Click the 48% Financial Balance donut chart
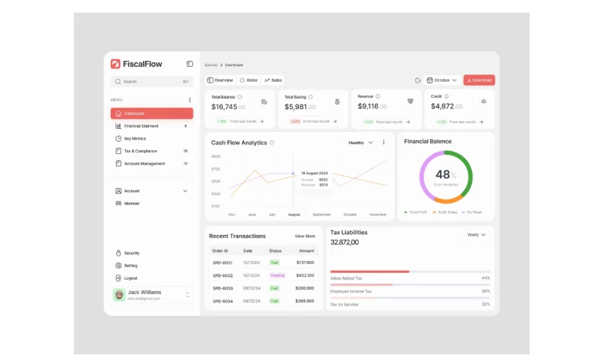This screenshot has width=607, height=364. coord(446,177)
